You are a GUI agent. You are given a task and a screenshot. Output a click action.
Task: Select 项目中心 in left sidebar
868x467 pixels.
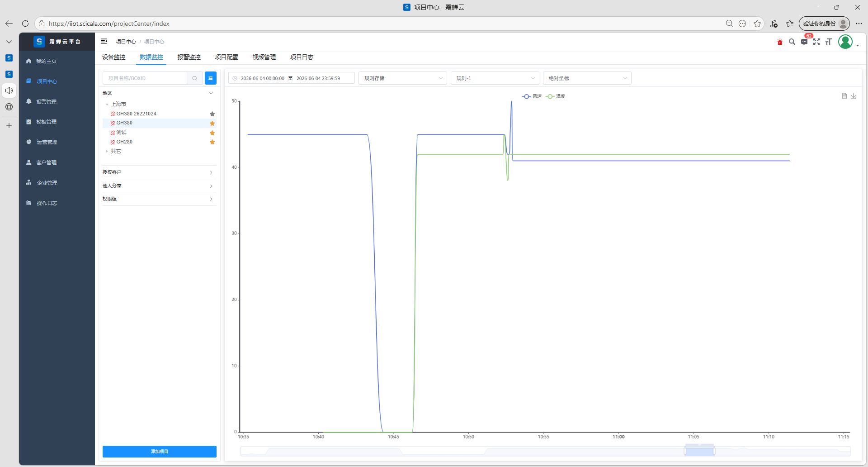coord(57,81)
